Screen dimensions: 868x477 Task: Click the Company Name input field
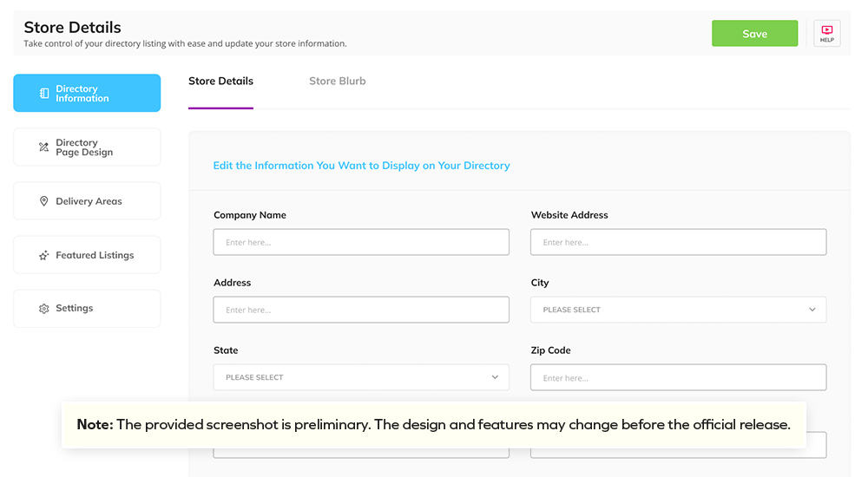[361, 242]
